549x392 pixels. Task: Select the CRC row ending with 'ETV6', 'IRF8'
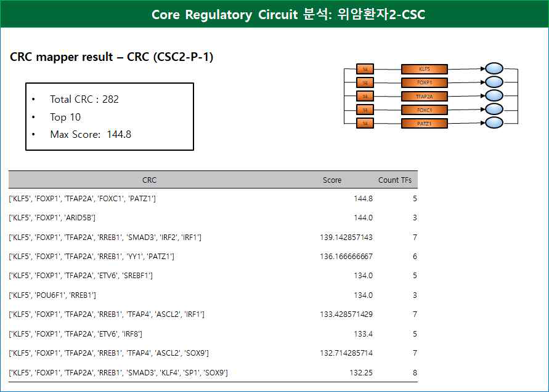coord(213,334)
